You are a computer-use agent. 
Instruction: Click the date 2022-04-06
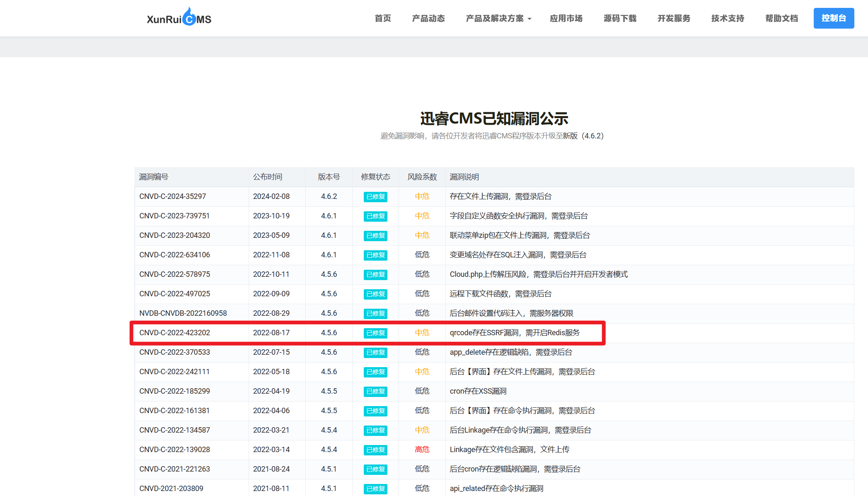pos(271,411)
